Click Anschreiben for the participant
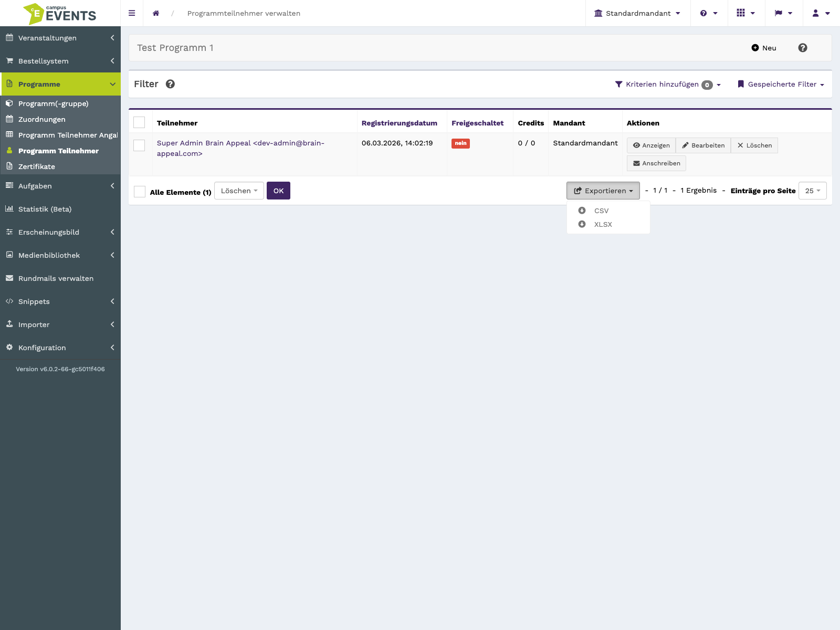 click(656, 163)
